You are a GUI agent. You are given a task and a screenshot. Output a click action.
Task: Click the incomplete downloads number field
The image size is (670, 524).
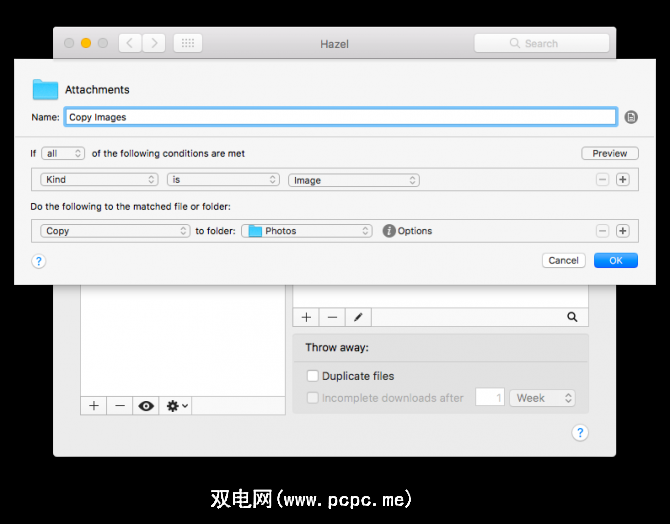(490, 397)
